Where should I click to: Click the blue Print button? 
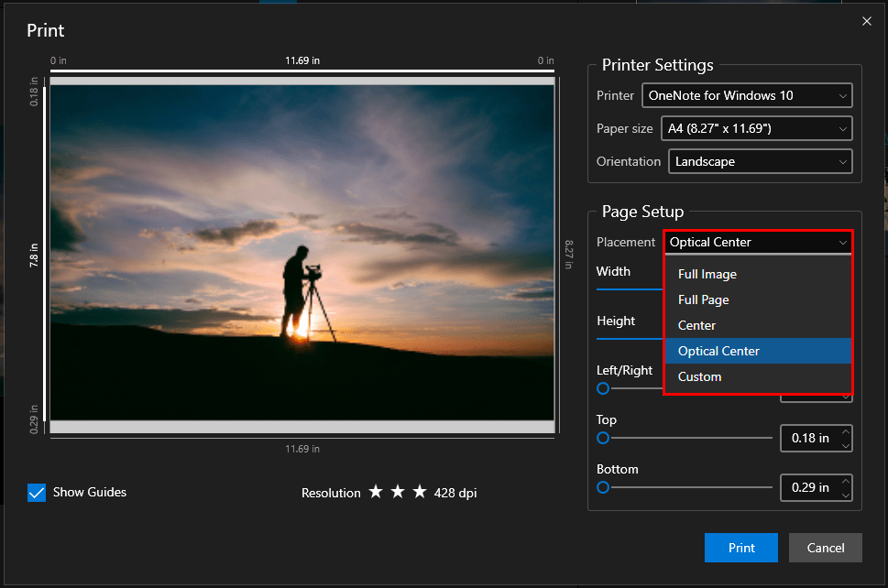pyautogui.click(x=740, y=548)
